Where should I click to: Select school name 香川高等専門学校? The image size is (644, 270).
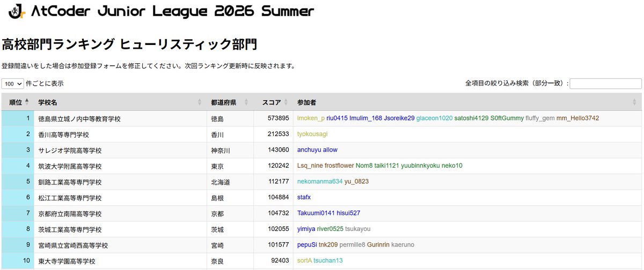pyautogui.click(x=63, y=134)
